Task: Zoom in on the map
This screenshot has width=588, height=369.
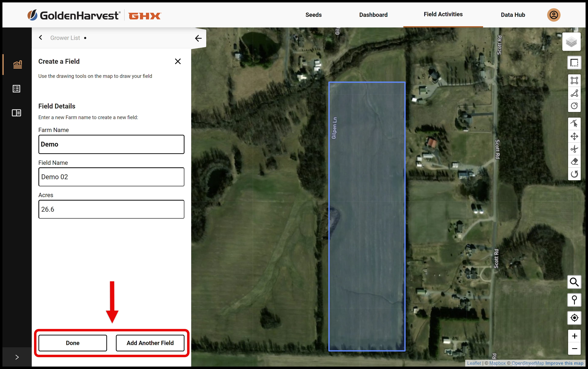Action: click(574, 336)
